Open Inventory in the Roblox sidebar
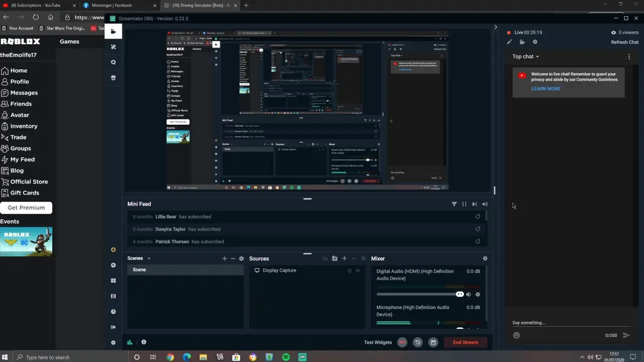This screenshot has height=362, width=644. [x=24, y=126]
